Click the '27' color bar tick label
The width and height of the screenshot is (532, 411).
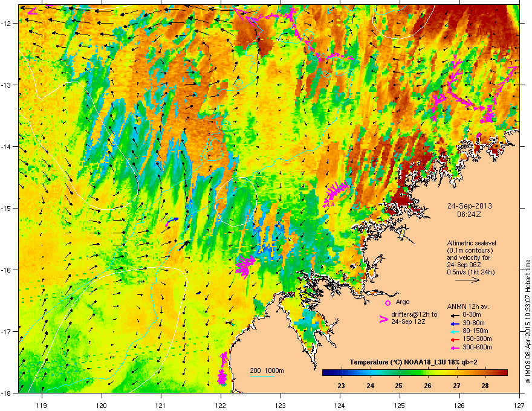pyautogui.click(x=456, y=386)
